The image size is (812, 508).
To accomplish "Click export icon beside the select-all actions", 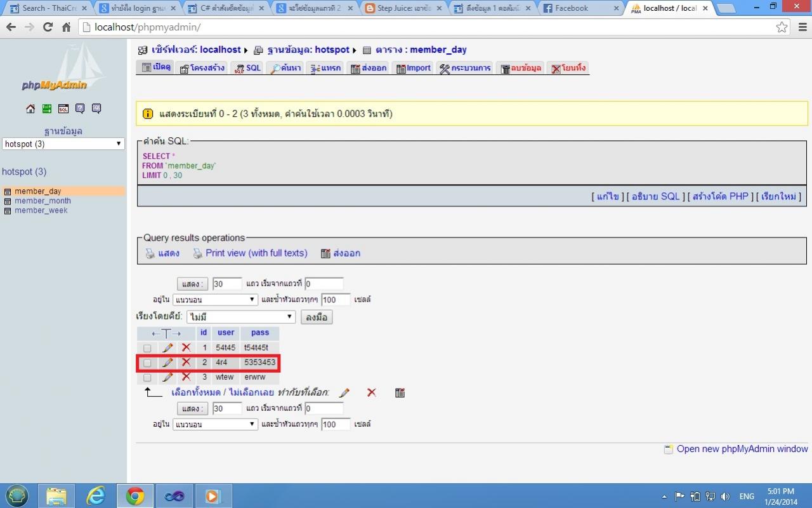I will (400, 393).
